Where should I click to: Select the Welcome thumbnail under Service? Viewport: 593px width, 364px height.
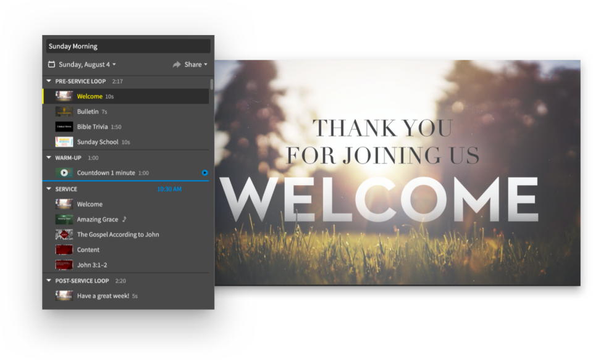pos(64,204)
